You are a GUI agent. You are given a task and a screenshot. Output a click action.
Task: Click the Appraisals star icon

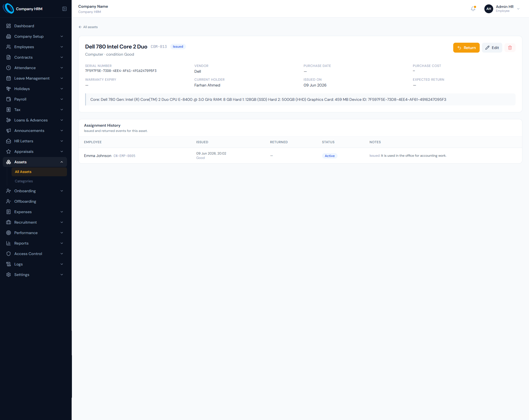[9, 151]
